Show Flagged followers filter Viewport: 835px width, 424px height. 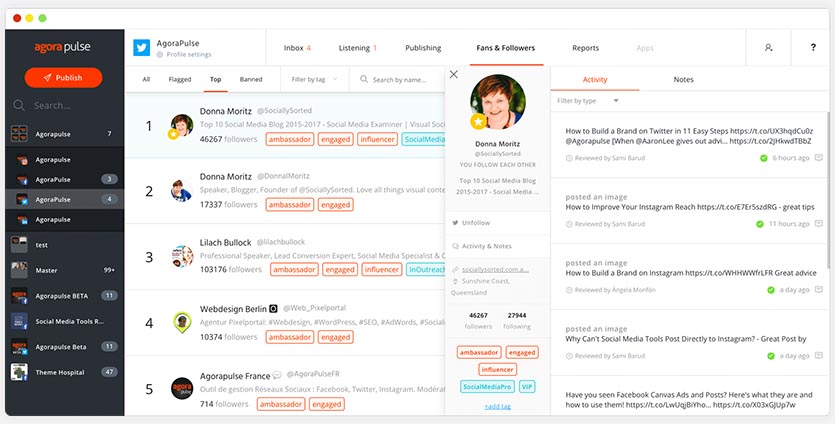pyautogui.click(x=179, y=79)
